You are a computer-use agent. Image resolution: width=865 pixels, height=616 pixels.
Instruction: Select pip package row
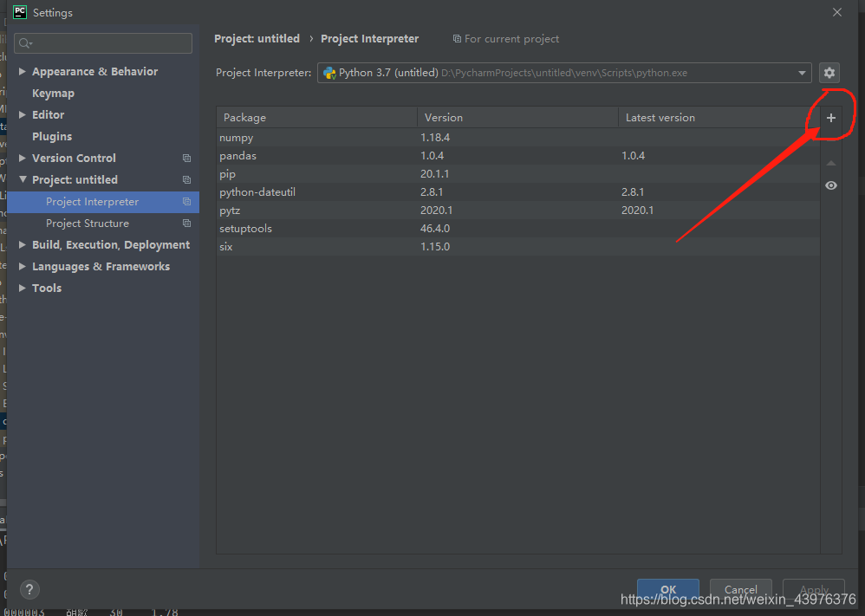pos(518,174)
